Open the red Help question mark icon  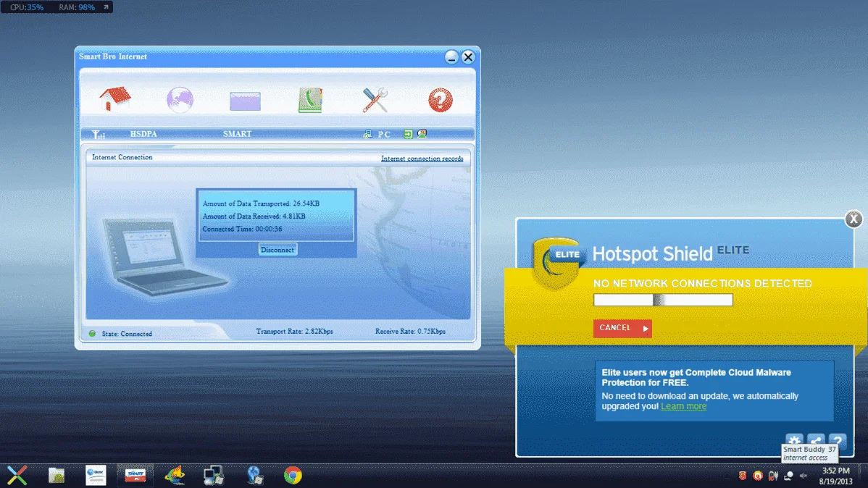440,100
